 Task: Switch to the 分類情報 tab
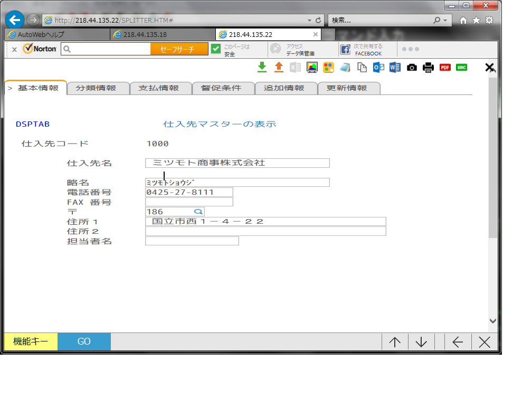(98, 89)
